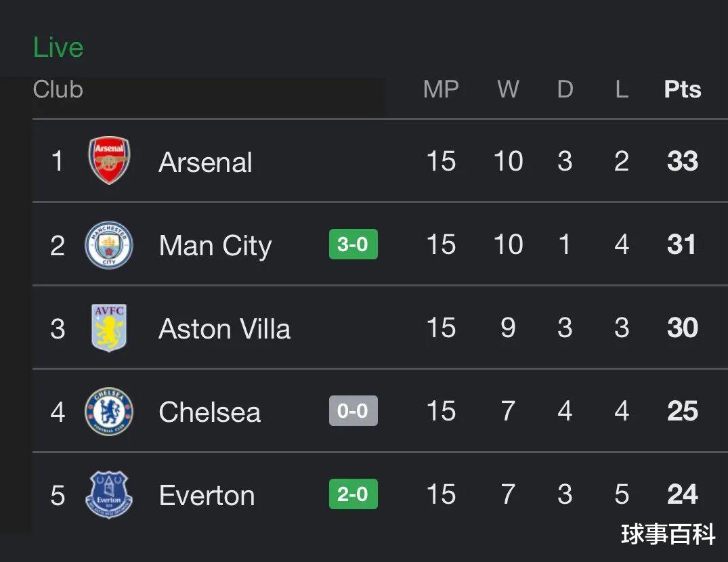The width and height of the screenshot is (728, 562).
Task: Open the Arsenal team name link
Action: coord(205,163)
